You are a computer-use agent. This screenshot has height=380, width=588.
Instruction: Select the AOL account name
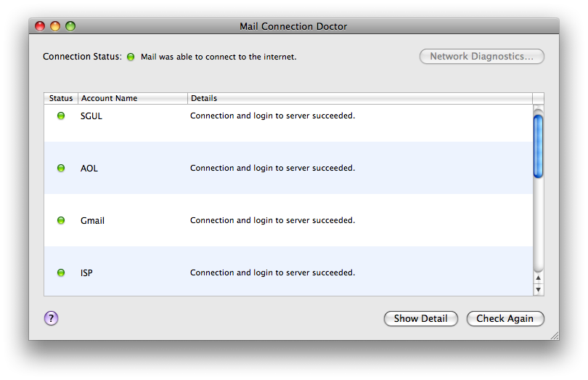point(89,169)
